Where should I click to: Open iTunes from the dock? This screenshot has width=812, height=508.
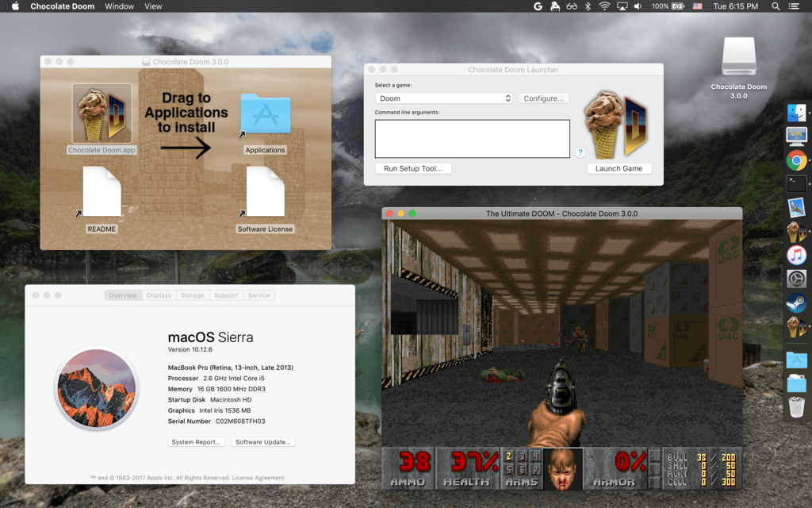tap(796, 255)
